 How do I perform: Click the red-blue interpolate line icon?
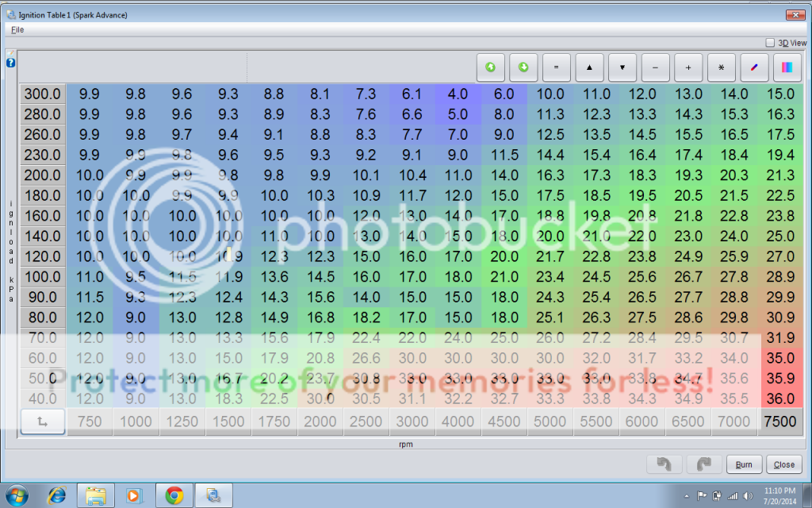(x=754, y=67)
